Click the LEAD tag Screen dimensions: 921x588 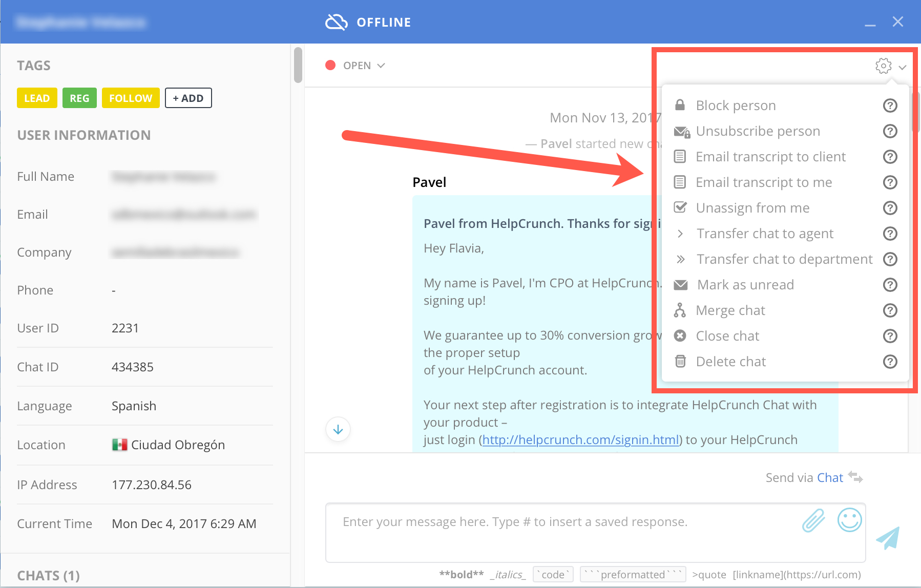point(37,98)
